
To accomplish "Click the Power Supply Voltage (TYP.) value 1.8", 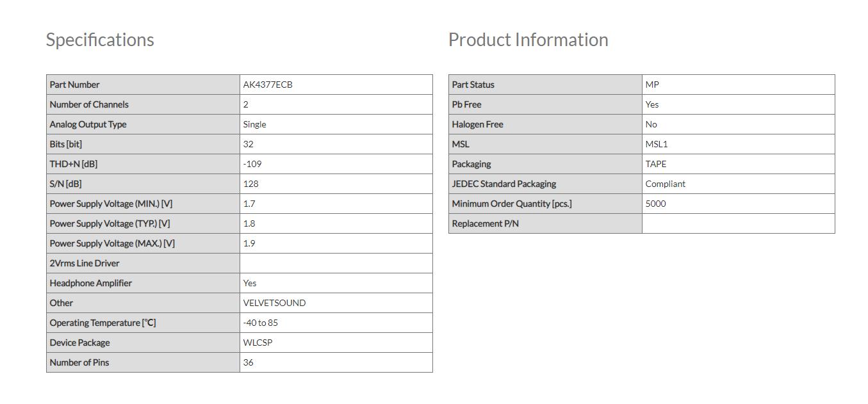I will pyautogui.click(x=249, y=223).
